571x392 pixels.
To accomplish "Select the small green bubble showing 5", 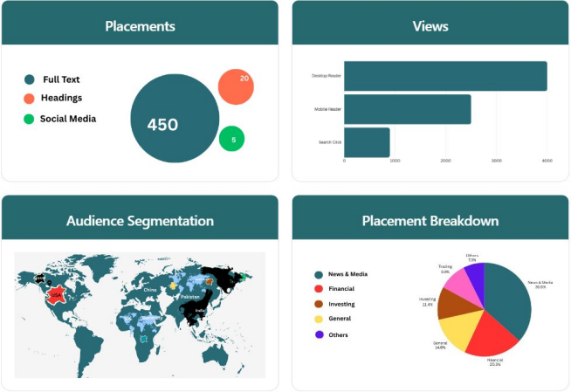I will 231,138.
